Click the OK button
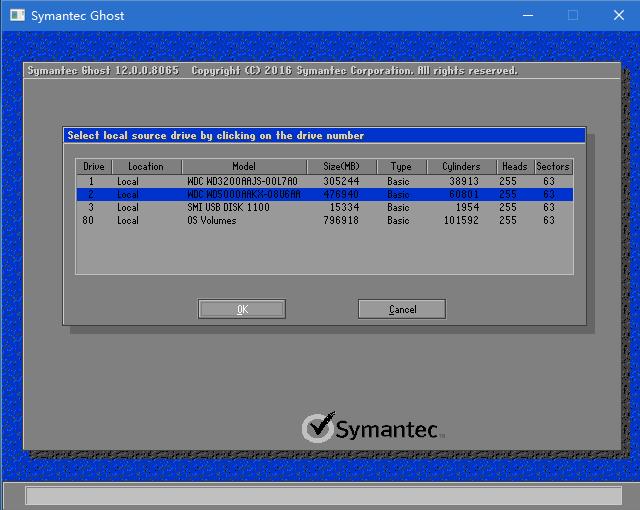The height and width of the screenshot is (510, 640). (x=242, y=309)
